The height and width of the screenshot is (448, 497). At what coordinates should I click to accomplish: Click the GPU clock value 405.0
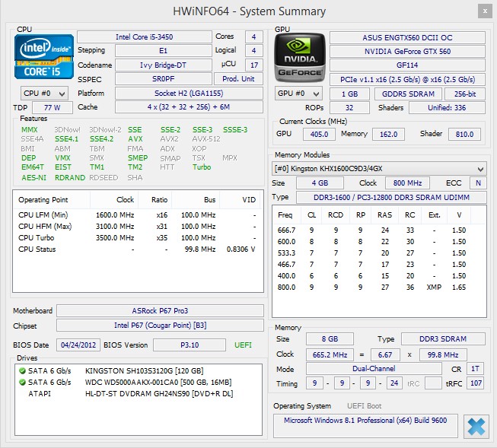coord(319,135)
